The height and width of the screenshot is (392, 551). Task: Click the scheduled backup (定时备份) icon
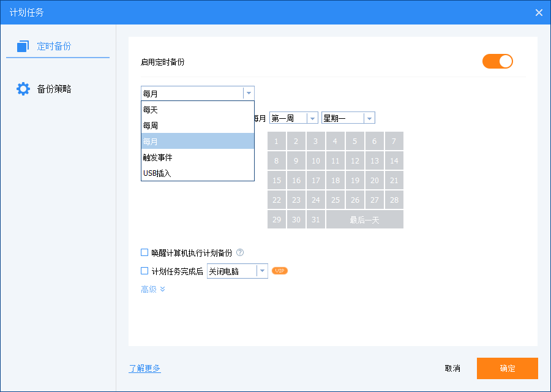pos(23,46)
